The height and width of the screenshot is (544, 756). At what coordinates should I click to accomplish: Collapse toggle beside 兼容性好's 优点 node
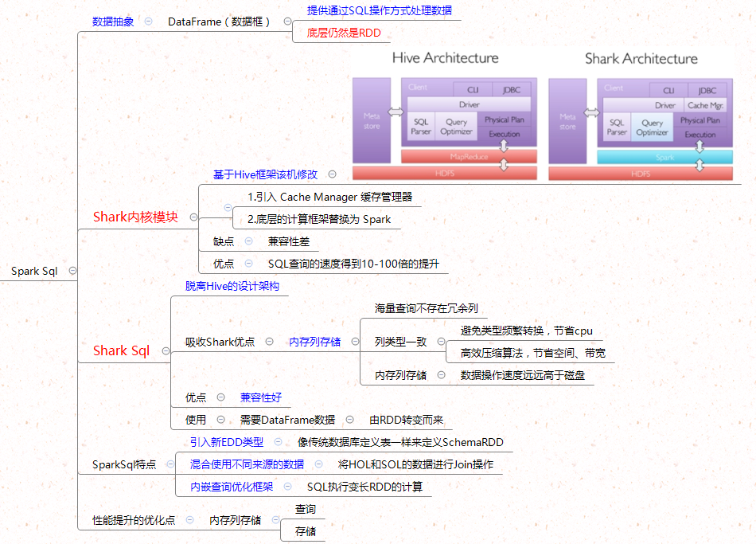[220, 397]
